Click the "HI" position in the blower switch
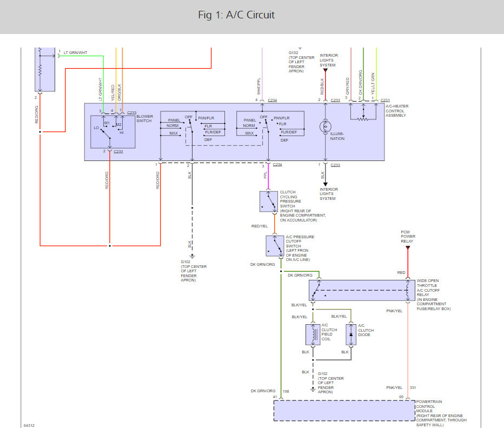Image resolution: width=504 pixels, height=436 pixels. (x=122, y=132)
